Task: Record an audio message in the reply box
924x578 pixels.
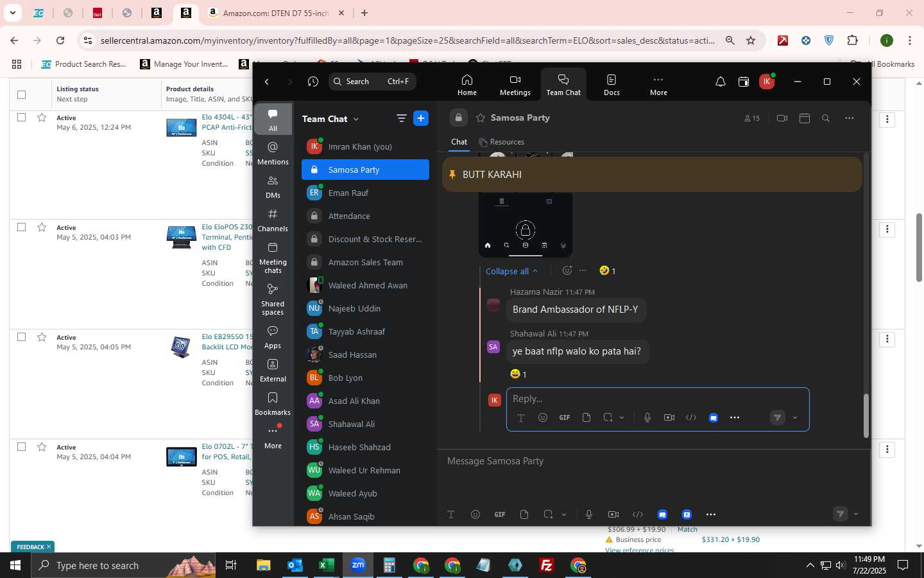Action: (x=647, y=417)
